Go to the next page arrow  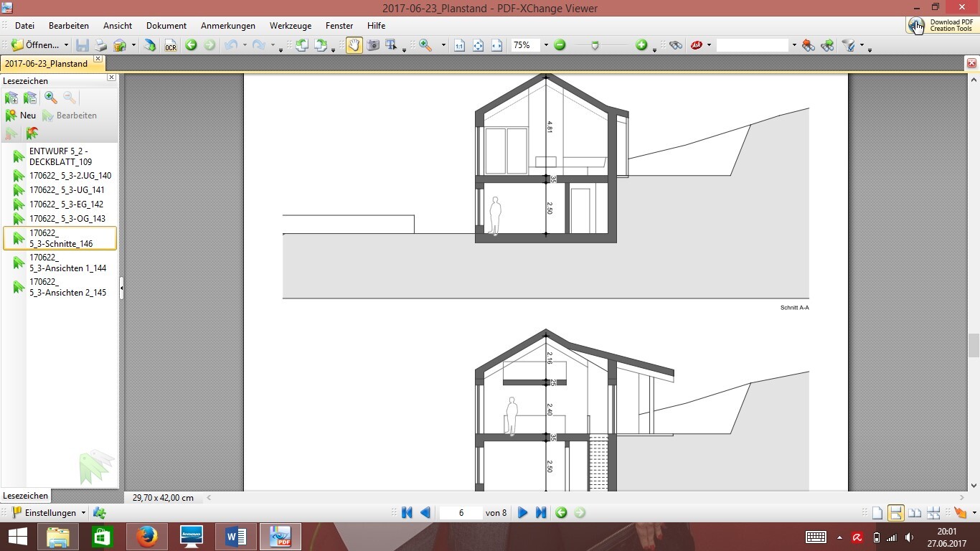tap(522, 512)
